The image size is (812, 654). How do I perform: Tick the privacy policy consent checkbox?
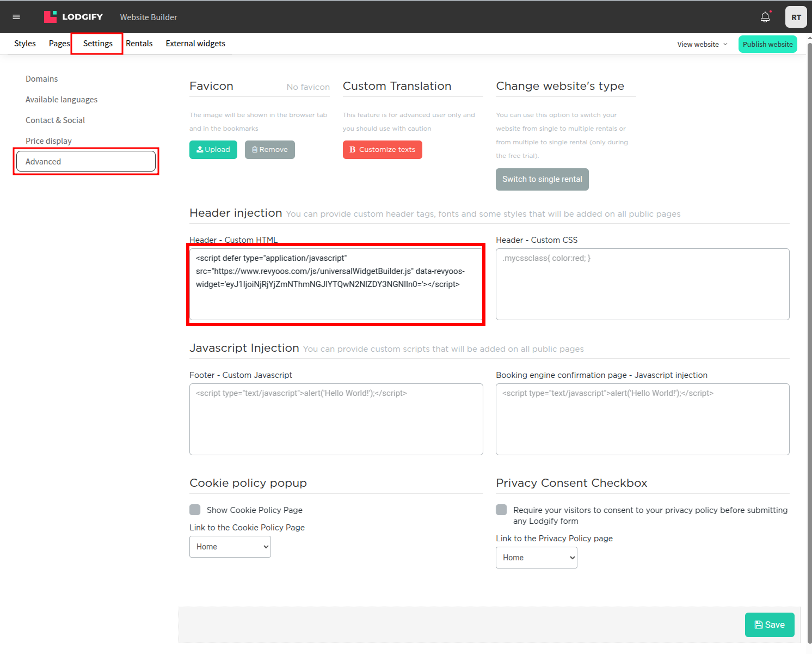[x=501, y=510]
